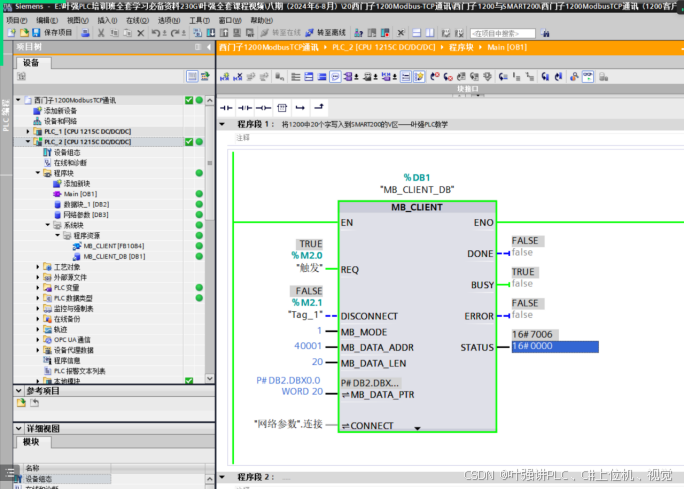684x489 pixels.
Task: Click the %M2.0 REQ operand
Action: pos(307,256)
